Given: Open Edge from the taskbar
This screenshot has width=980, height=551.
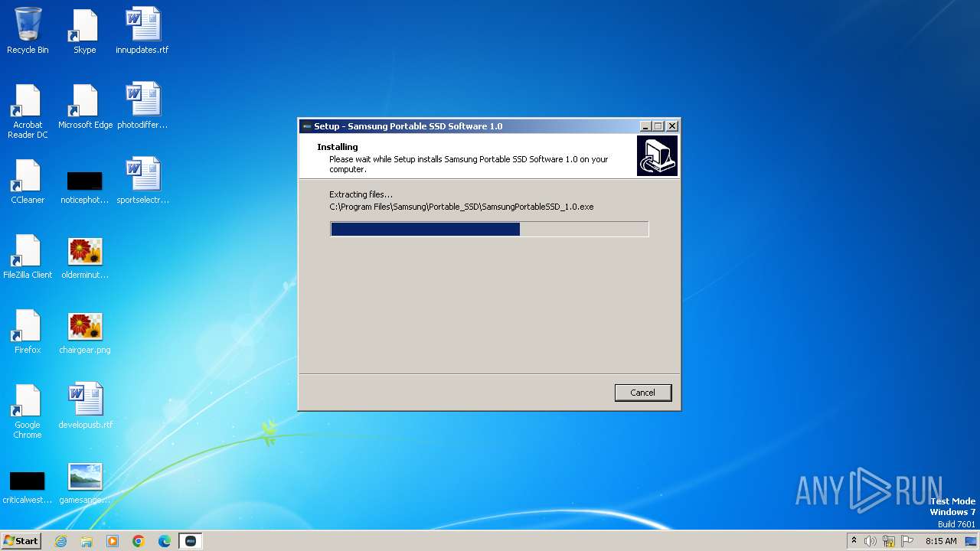Looking at the screenshot, I should [165, 541].
